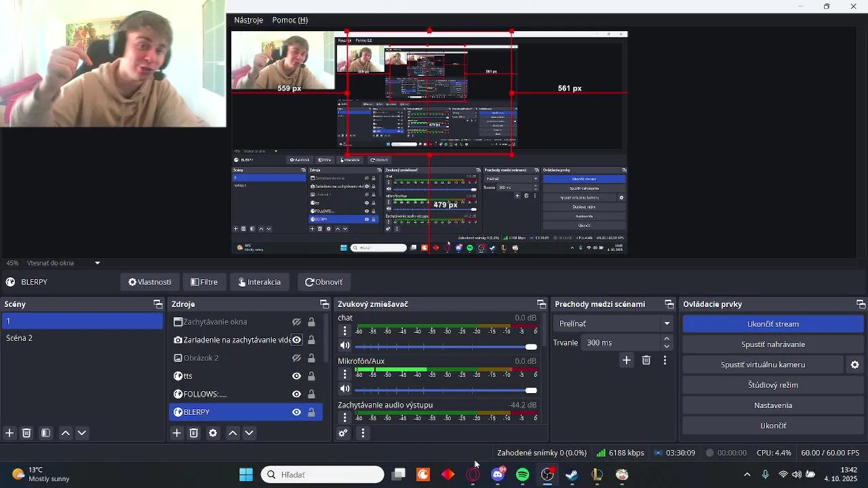Toggle lock on BLERPY source
Screen dimensions: 868x488
coord(311,412)
